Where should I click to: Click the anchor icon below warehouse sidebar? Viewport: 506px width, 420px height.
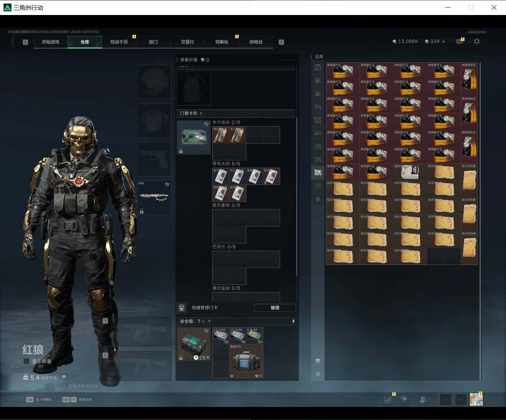pos(317,374)
